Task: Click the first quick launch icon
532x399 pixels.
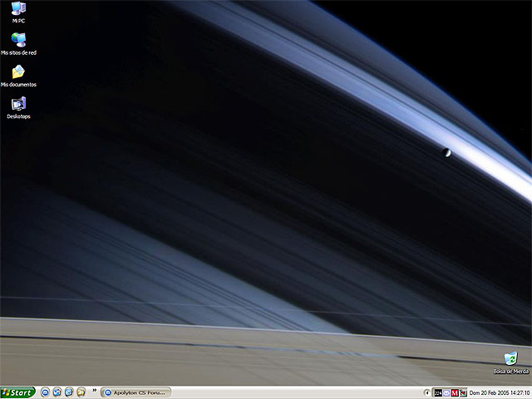Action: [46, 392]
